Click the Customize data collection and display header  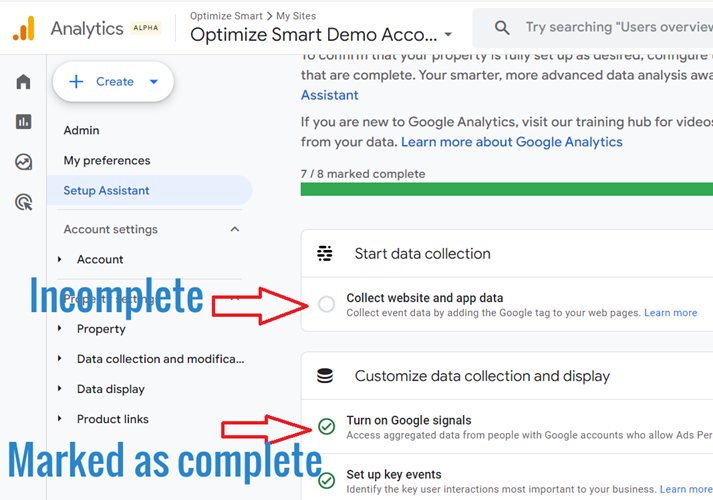point(482,376)
